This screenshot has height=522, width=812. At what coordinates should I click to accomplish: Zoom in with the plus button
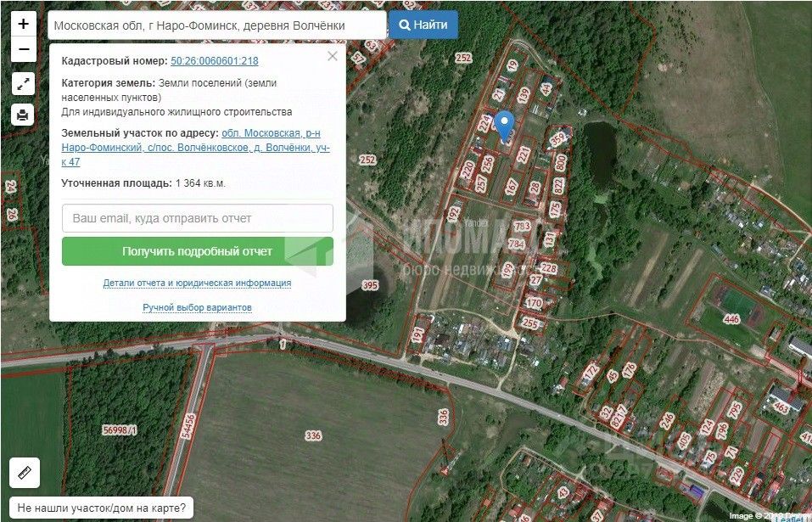[24, 24]
